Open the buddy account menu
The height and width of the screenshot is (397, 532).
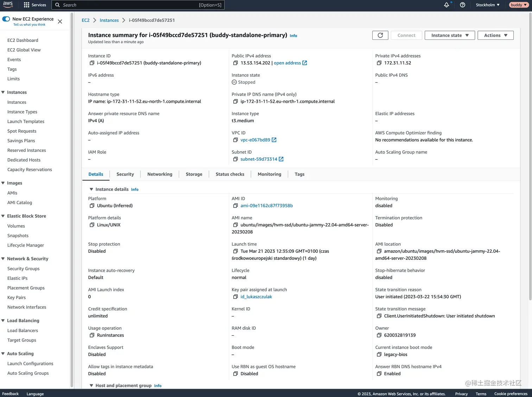click(519, 5)
